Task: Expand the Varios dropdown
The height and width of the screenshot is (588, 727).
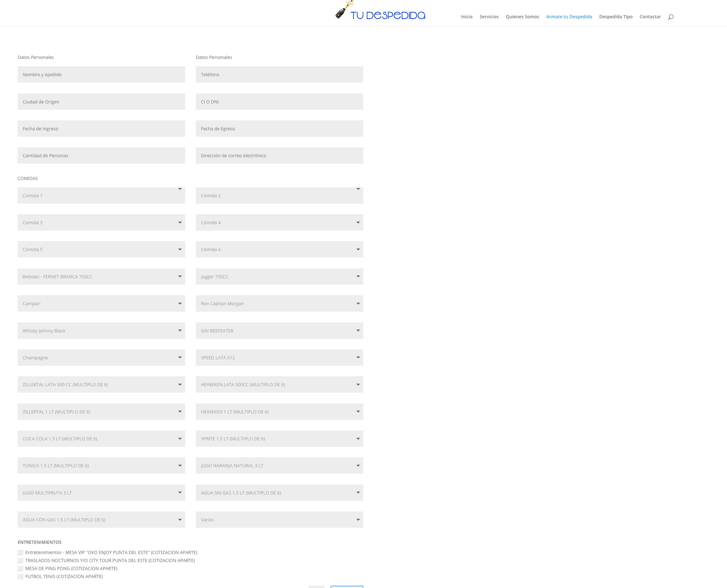Action: (279, 519)
